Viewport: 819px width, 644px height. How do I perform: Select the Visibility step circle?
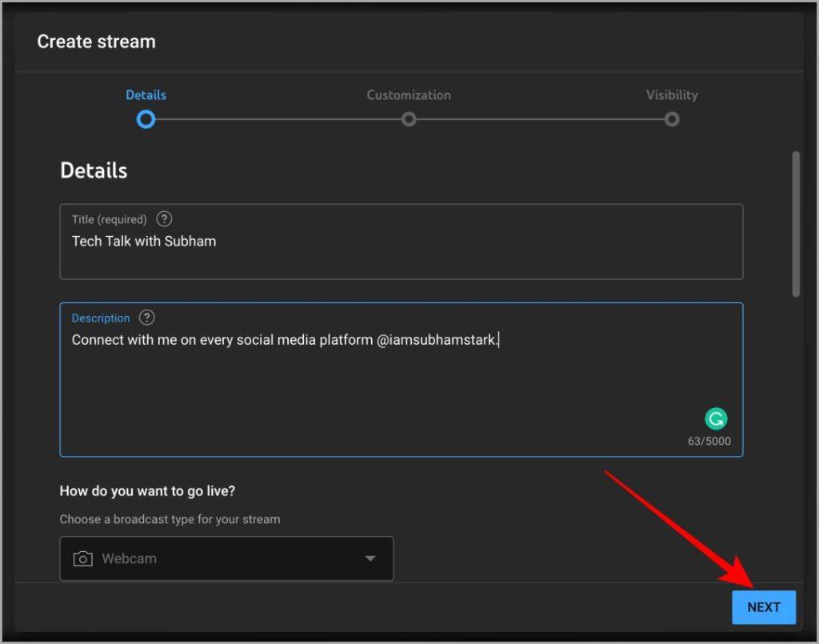672,120
